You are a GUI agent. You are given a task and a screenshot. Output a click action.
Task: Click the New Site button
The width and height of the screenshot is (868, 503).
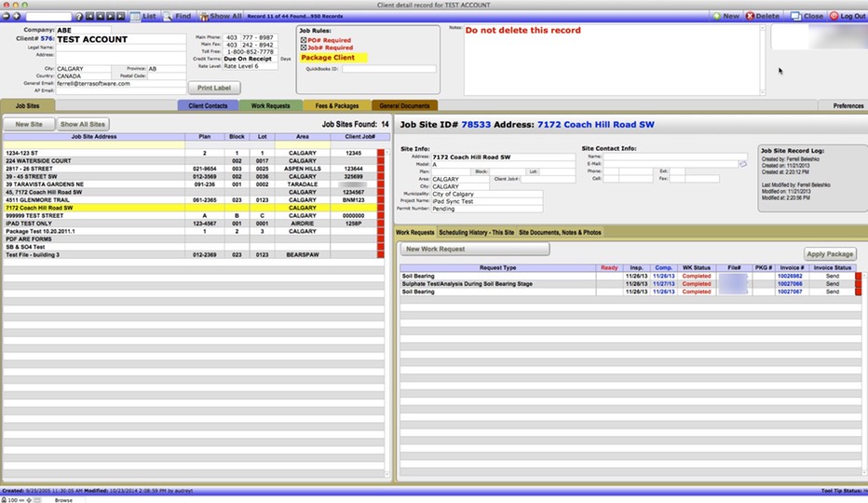click(x=29, y=124)
